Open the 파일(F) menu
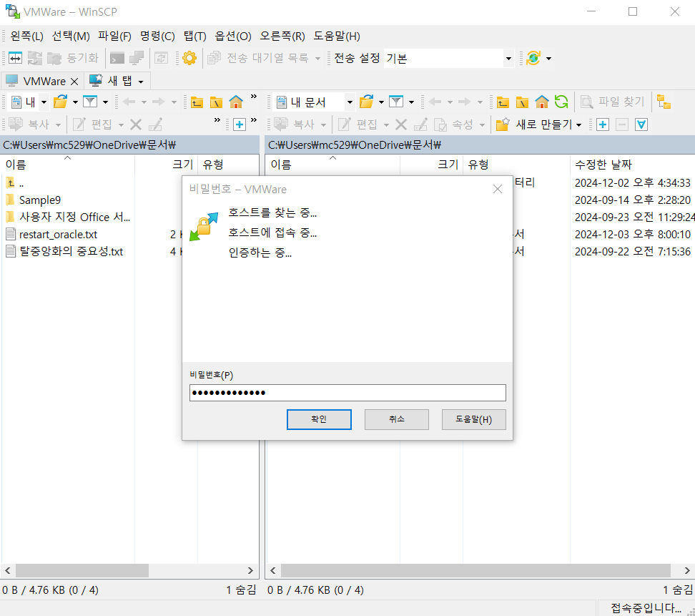The width and height of the screenshot is (695, 616). pyautogui.click(x=115, y=36)
